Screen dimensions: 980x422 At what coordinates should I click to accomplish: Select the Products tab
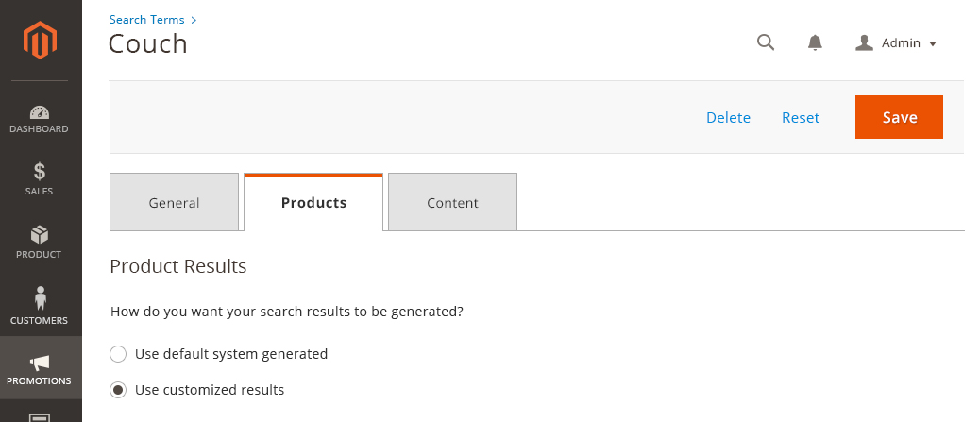coord(313,202)
